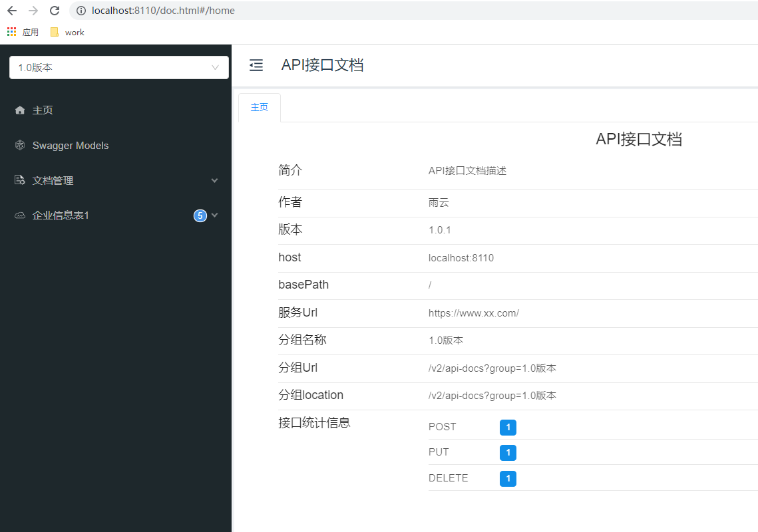This screenshot has height=532, width=758.
Task: Select the 简介 value API接口文档描述
Action: [467, 170]
